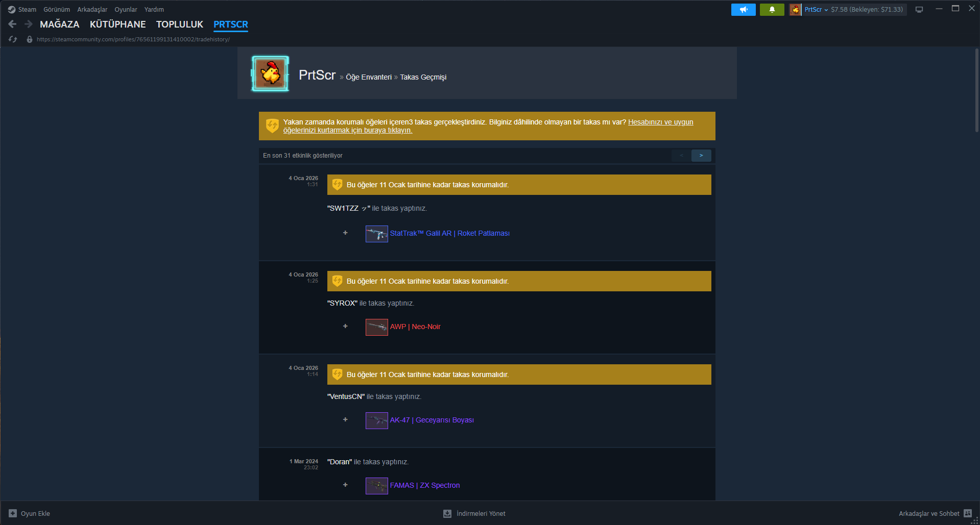Open AK-47 | Geceyarısı Boyası item link
The width and height of the screenshot is (980, 525).
coord(432,420)
